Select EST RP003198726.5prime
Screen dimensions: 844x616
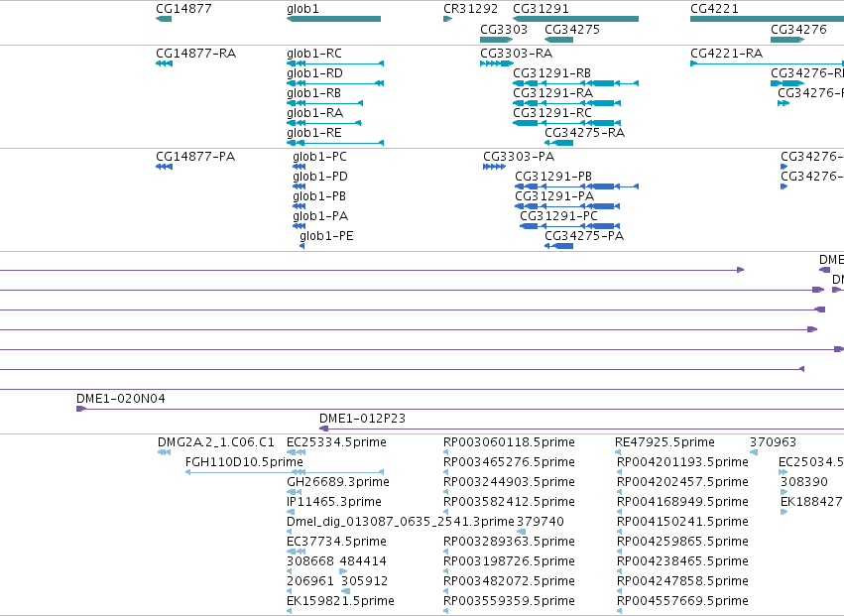[x=509, y=562]
